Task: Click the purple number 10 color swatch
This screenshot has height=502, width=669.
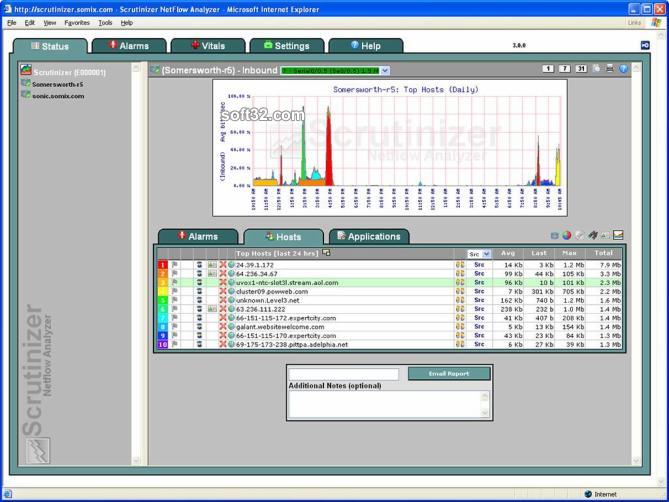Action: [x=163, y=344]
